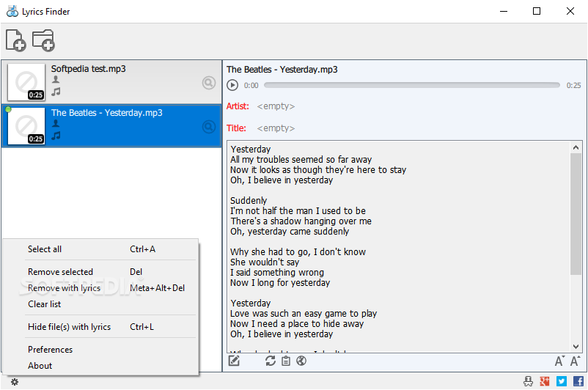
Task: Play The Beatles - Yesterday.mp3
Action: 232,85
